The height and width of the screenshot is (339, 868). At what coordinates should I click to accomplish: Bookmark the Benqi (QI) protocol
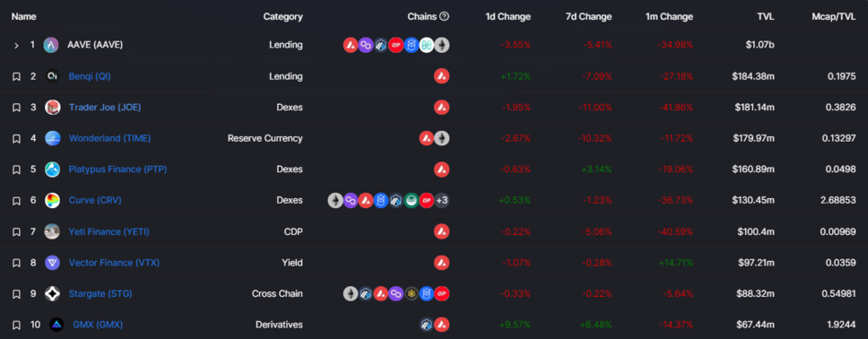point(17,76)
